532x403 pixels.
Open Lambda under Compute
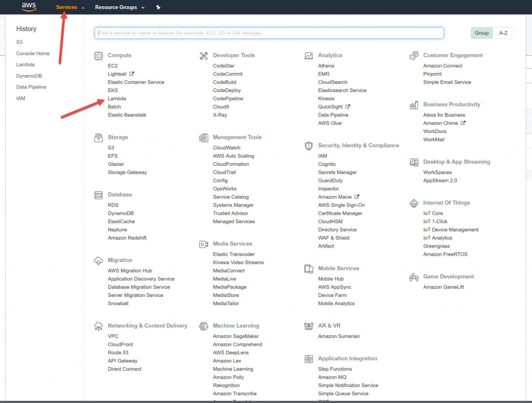coord(117,99)
